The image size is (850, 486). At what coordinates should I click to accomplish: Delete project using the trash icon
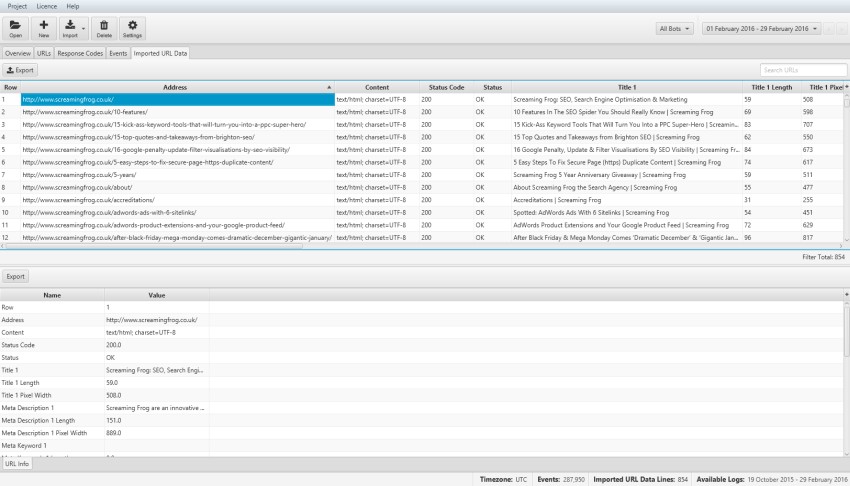(104, 29)
